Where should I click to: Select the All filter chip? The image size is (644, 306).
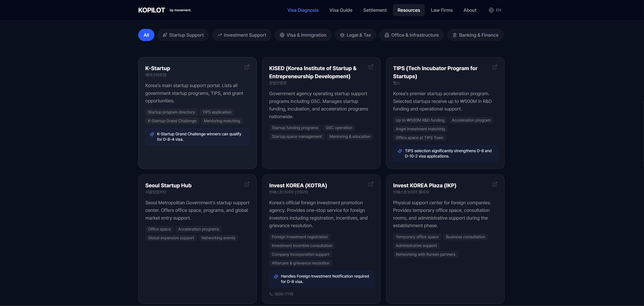(146, 35)
